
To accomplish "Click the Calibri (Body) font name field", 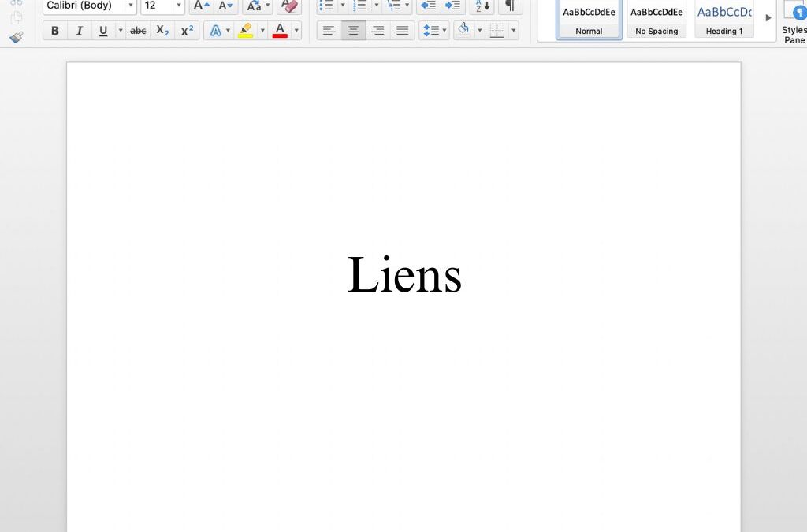I will pyautogui.click(x=84, y=6).
